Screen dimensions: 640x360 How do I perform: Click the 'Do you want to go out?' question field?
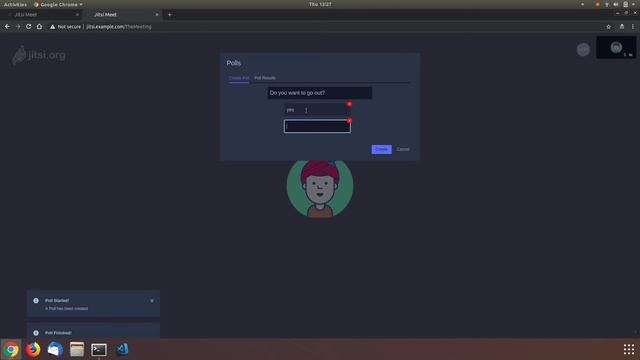pos(320,93)
